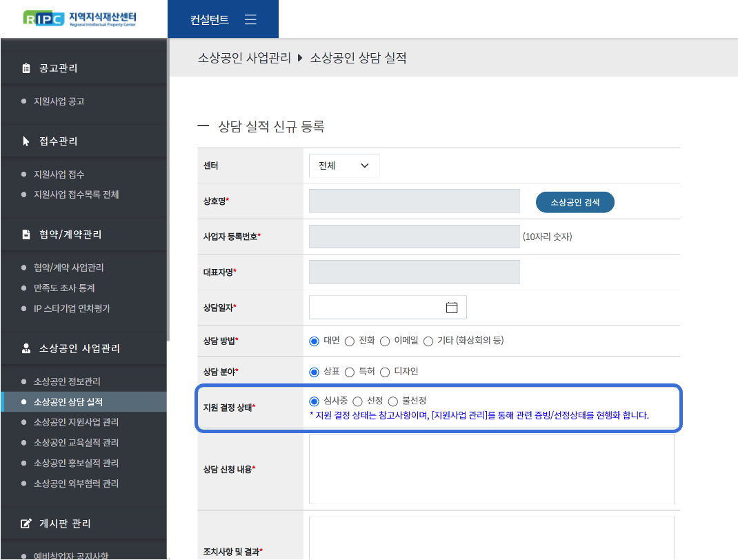This screenshot has height=560, width=738.
Task: Click the calendar icon in 상담일자 field
Action: pyautogui.click(x=452, y=308)
